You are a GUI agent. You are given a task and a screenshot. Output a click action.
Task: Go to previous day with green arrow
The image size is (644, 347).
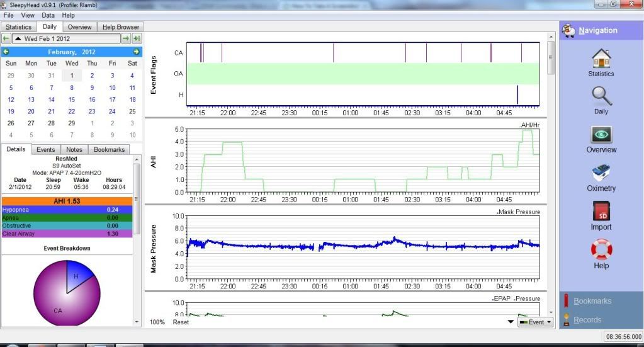[6, 38]
